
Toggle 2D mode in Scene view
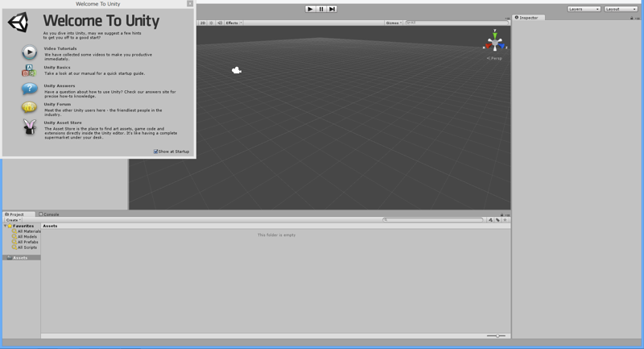(x=203, y=23)
